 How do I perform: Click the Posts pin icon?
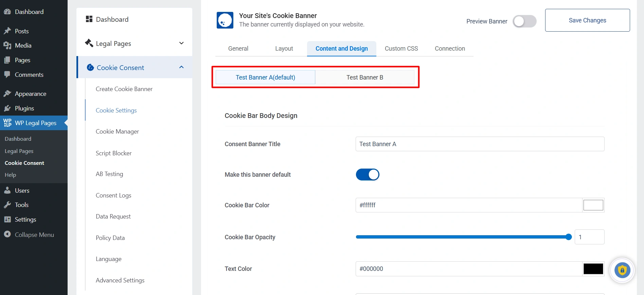click(7, 31)
